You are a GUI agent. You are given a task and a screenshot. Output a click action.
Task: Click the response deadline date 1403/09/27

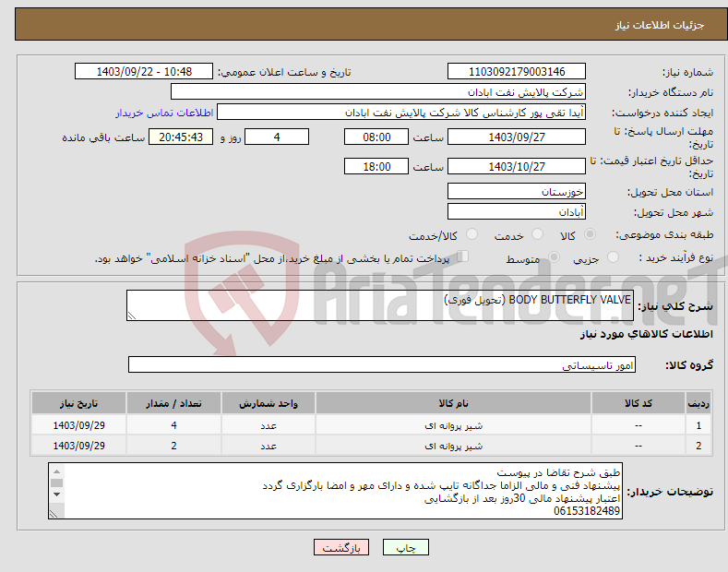(517, 137)
